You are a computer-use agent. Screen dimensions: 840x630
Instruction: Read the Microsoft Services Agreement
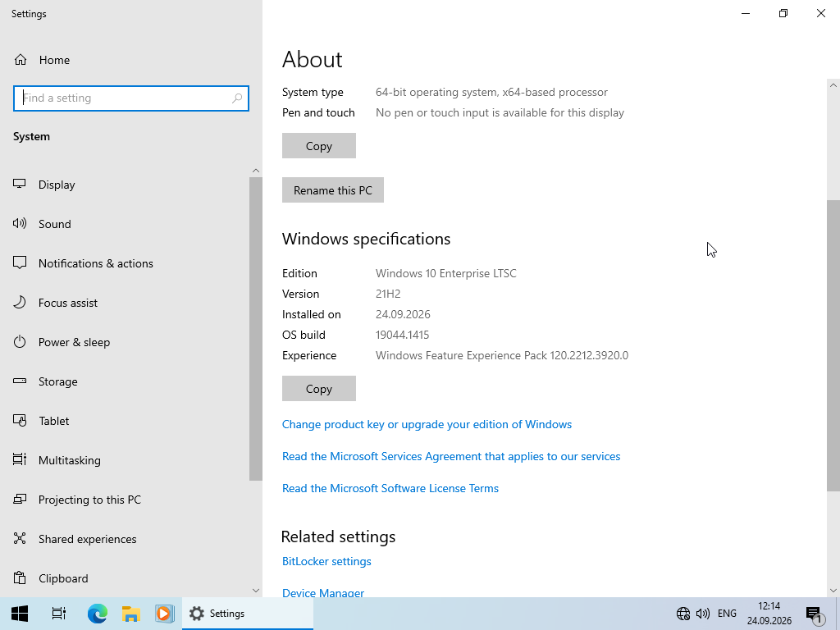451,456
